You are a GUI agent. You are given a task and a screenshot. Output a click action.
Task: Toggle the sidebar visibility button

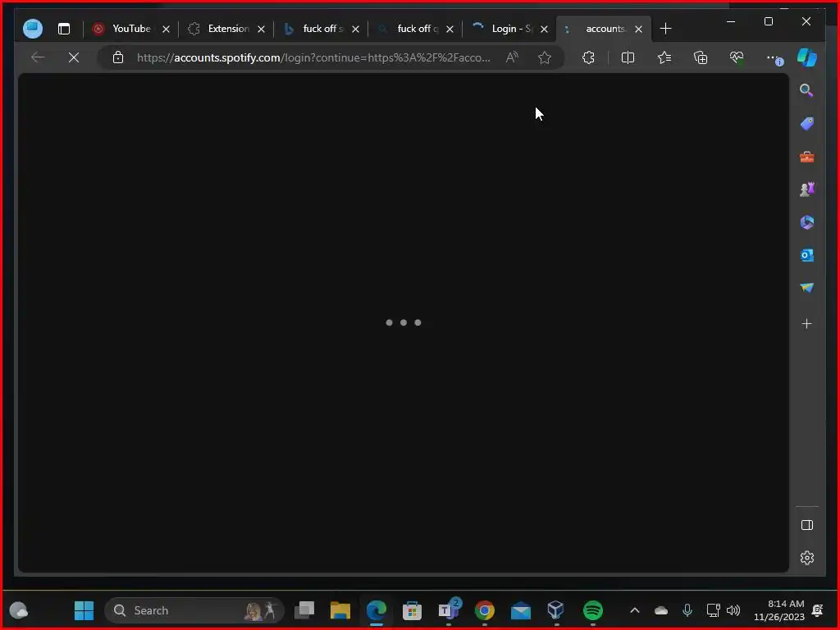pos(807,525)
